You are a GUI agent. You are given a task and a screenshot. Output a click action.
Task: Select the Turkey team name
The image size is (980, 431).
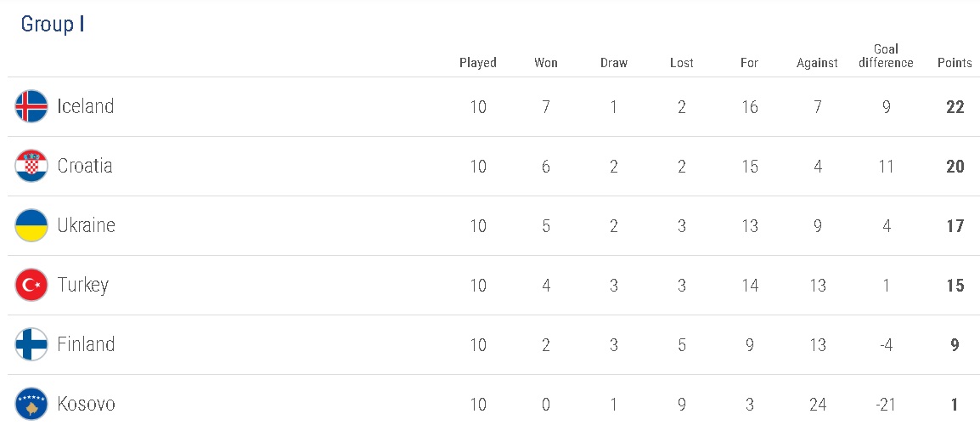click(x=82, y=285)
